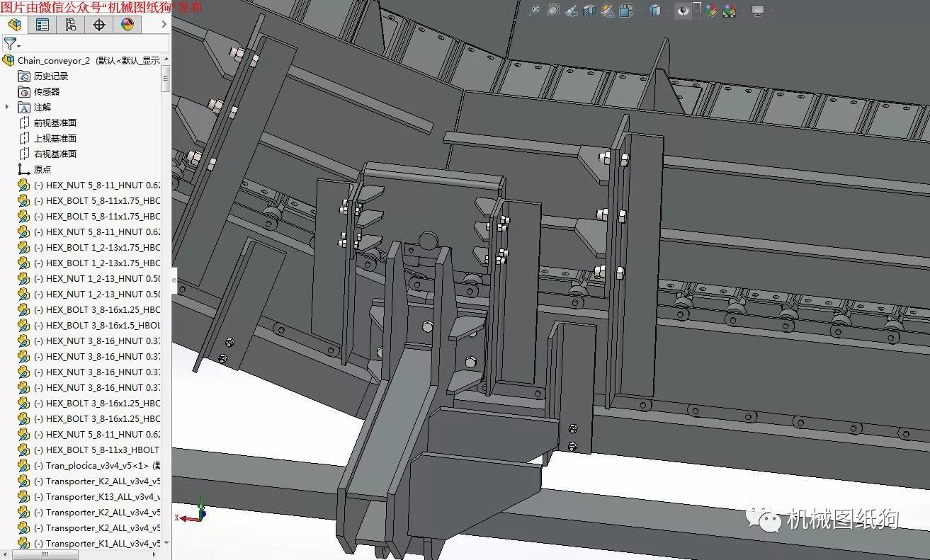Select the 注解 annotations folder
Image resolution: width=930 pixels, height=560 pixels.
pos(35,108)
